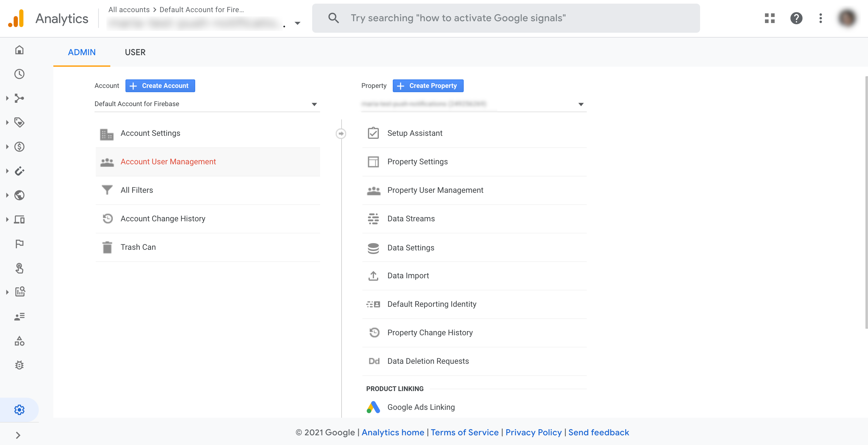Open the Privacy Policy link
868x445 pixels.
[x=533, y=432]
